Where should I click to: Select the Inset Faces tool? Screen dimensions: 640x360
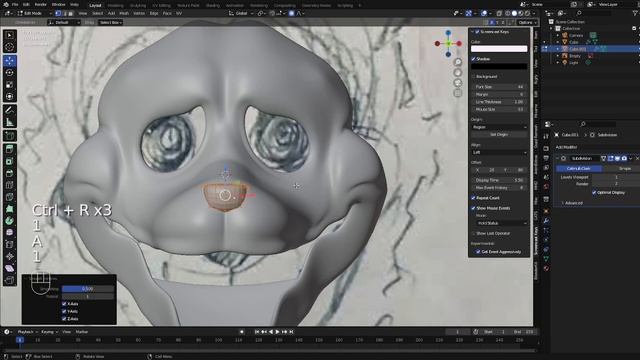click(x=9, y=161)
